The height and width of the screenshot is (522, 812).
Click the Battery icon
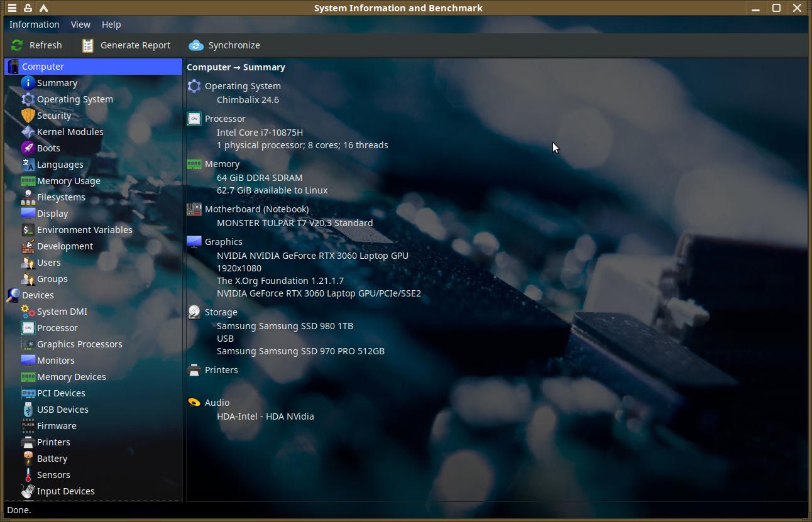pyautogui.click(x=28, y=459)
